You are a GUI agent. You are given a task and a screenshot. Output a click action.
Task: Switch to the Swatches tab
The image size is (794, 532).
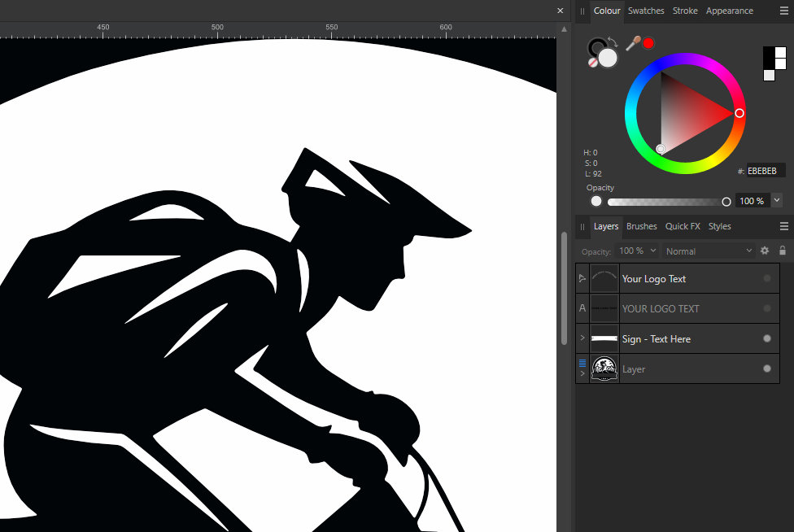pos(646,11)
